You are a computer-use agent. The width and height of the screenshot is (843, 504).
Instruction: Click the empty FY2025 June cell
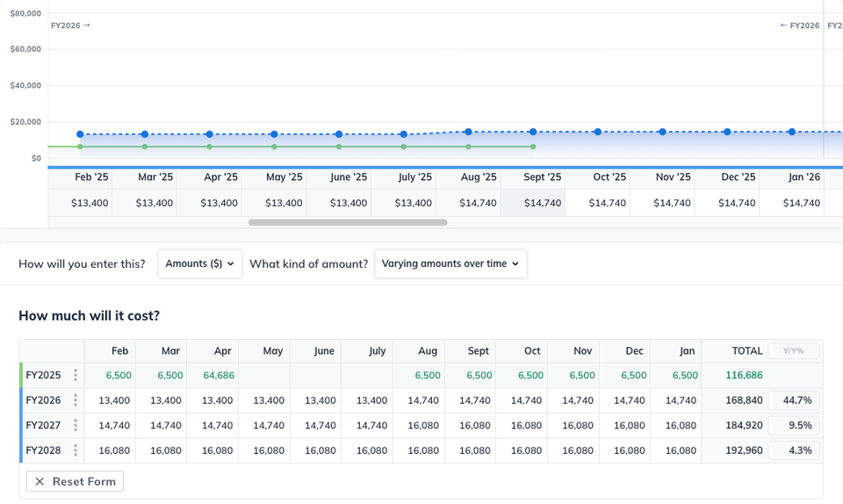(x=316, y=375)
